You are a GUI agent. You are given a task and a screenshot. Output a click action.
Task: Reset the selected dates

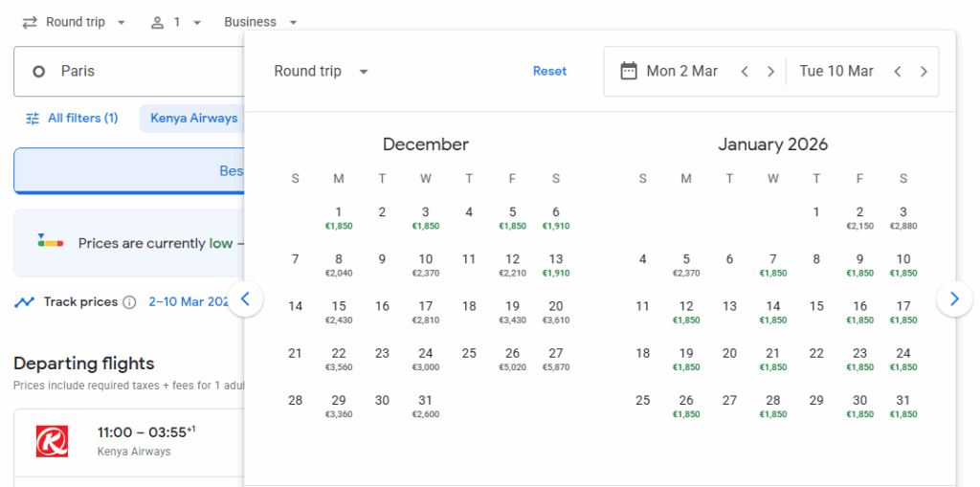tap(549, 71)
